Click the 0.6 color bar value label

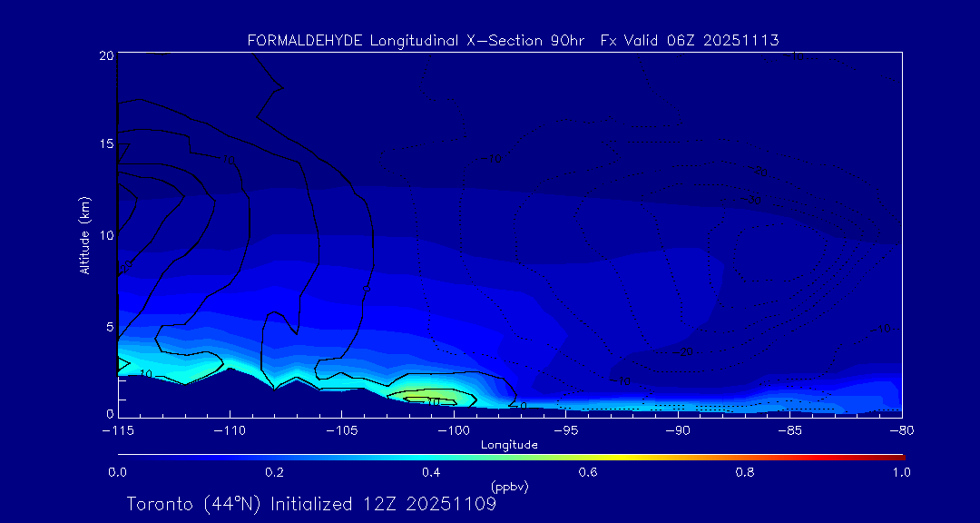tap(588, 472)
